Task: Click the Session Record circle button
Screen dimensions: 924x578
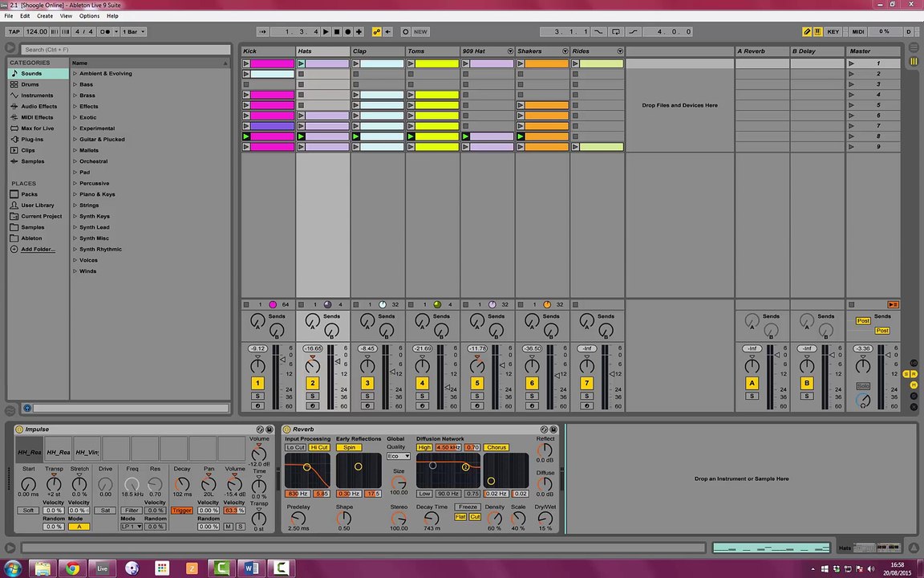Action: 405,32
